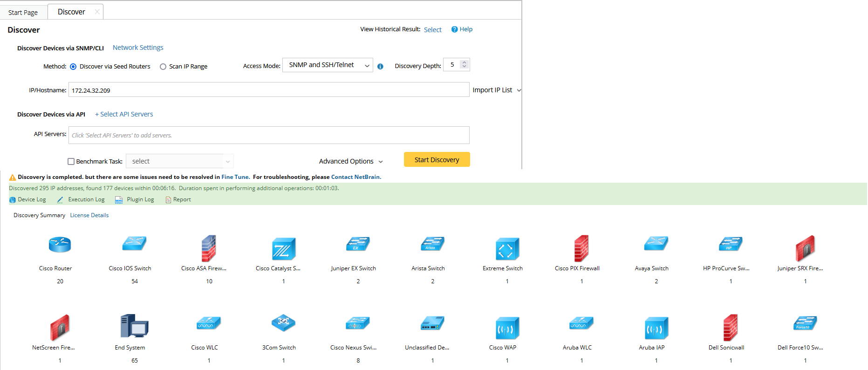This screenshot has width=868, height=370.
Task: Select the Juniper SRX Firewall icon
Action: pyautogui.click(x=806, y=248)
